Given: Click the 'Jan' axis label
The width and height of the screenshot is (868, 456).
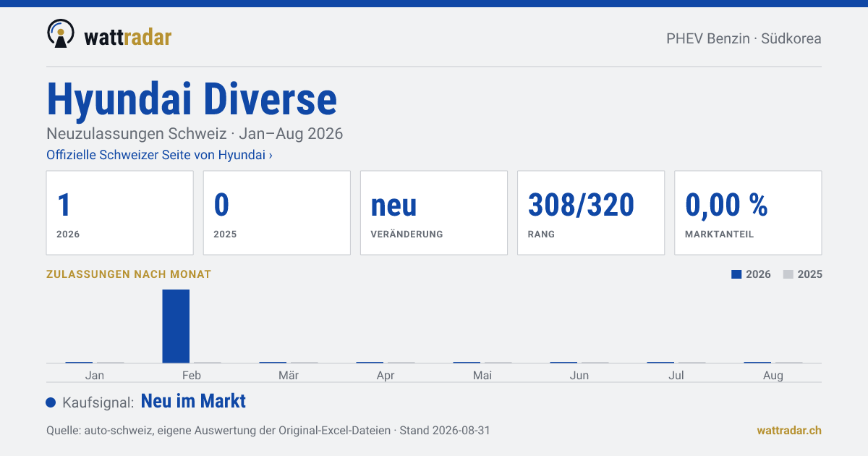Looking at the screenshot, I should tap(95, 375).
